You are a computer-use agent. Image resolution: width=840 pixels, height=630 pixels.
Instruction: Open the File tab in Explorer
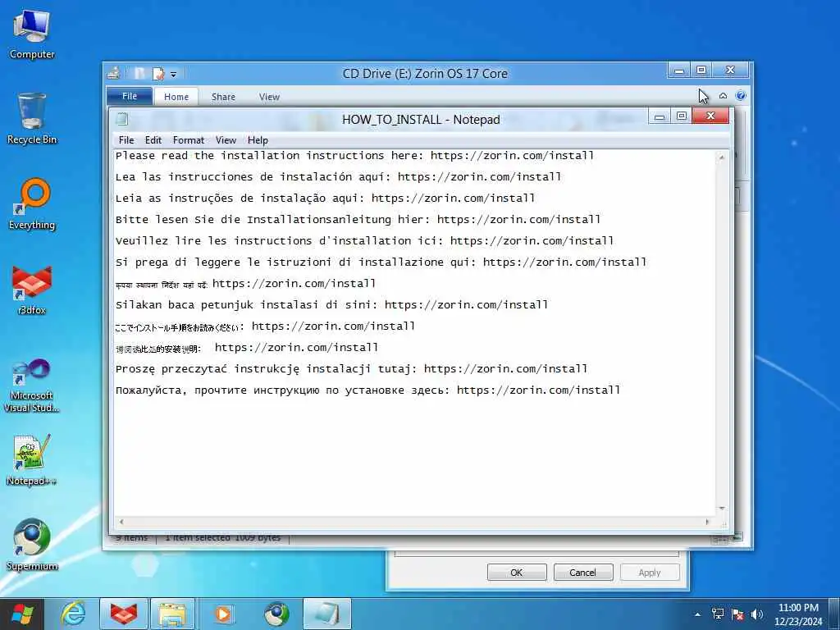point(130,97)
